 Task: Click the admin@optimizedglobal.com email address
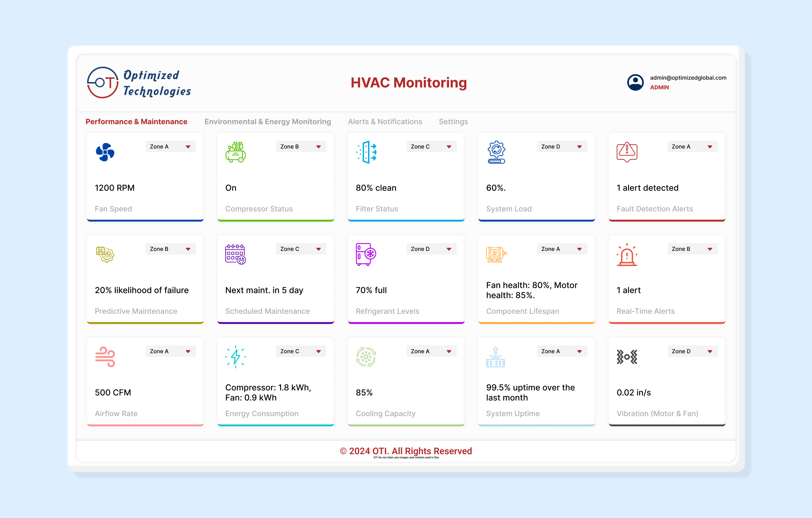(688, 78)
